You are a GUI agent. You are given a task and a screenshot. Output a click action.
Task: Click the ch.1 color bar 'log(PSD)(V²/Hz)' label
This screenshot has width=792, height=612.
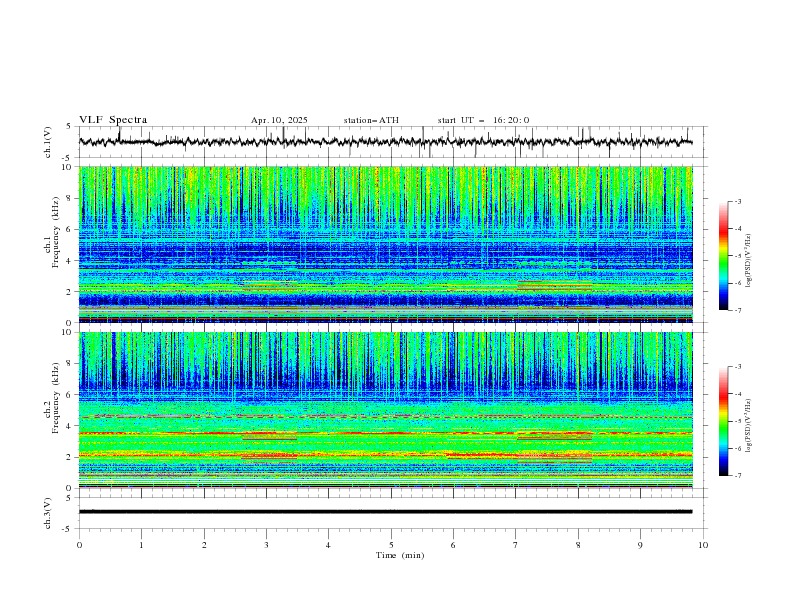[x=749, y=260]
